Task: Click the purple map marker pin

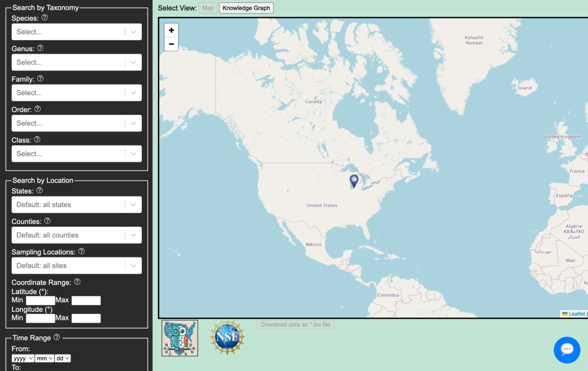Action: point(354,181)
